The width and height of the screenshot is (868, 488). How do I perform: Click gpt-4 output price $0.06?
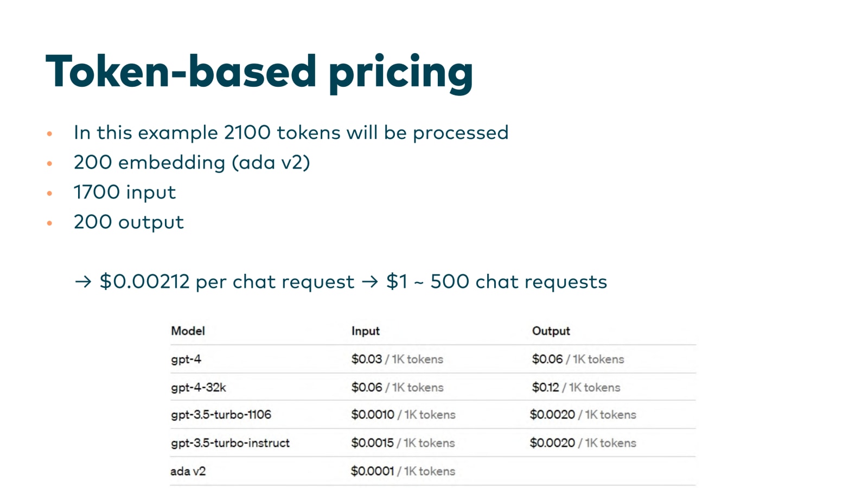click(x=547, y=359)
